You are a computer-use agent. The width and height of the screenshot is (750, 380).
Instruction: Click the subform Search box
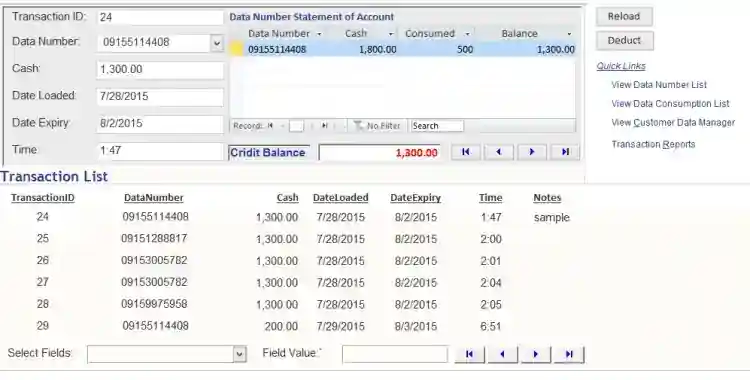point(437,126)
